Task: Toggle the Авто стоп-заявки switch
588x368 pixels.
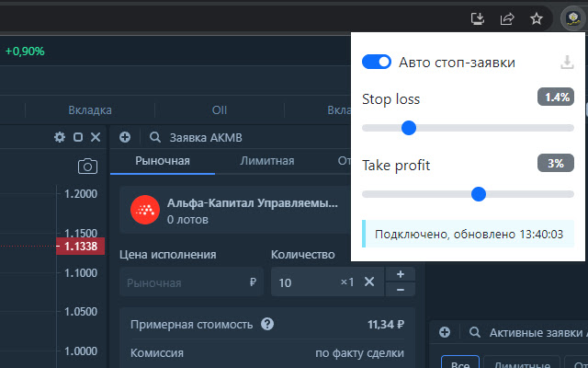Action: tap(377, 62)
